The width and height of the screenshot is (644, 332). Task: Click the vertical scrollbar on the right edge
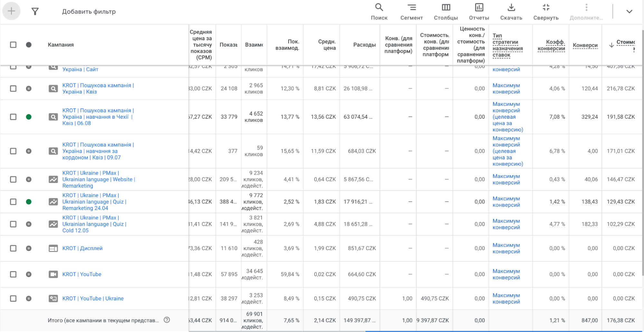tap(642, 161)
